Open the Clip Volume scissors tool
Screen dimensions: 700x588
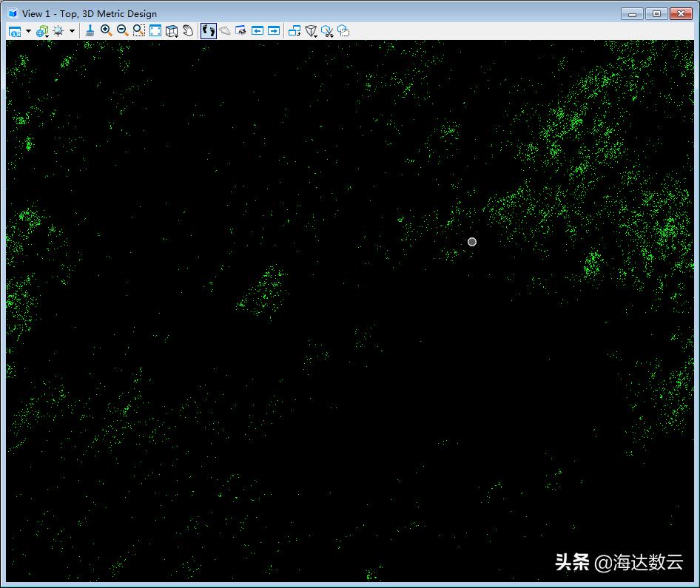click(327, 31)
